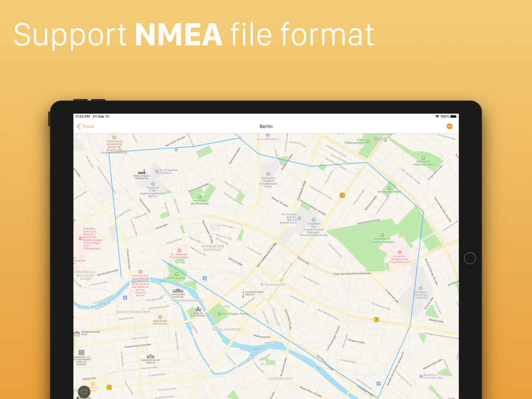This screenshot has height=399, width=532.
Task: Tap the St. Hedwig-Krankenhaus hospital pin
Action: point(179,251)
